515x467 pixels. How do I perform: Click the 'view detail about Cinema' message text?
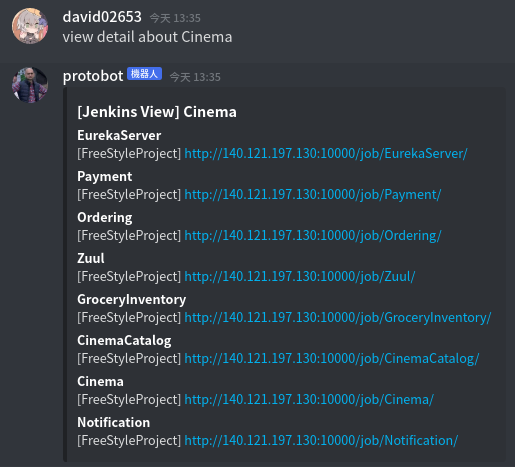tap(147, 37)
